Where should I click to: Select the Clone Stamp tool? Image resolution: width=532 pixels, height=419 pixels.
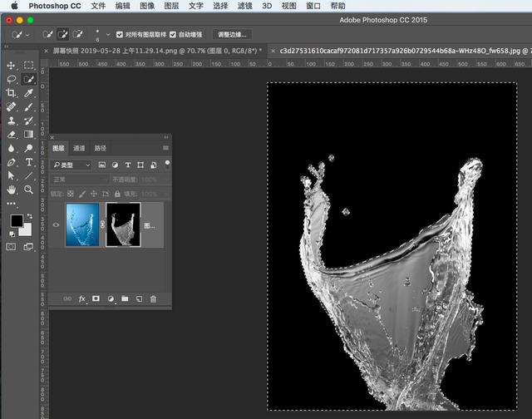11,121
